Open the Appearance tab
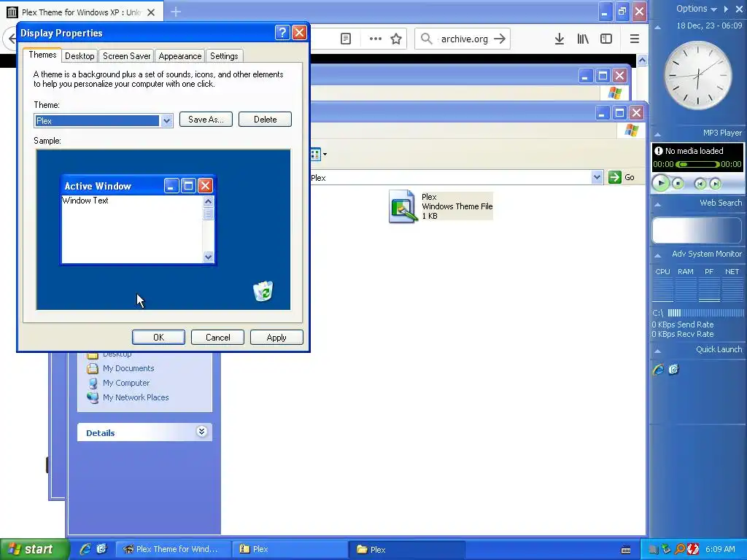Viewport: 747px width, 560px height. click(179, 55)
